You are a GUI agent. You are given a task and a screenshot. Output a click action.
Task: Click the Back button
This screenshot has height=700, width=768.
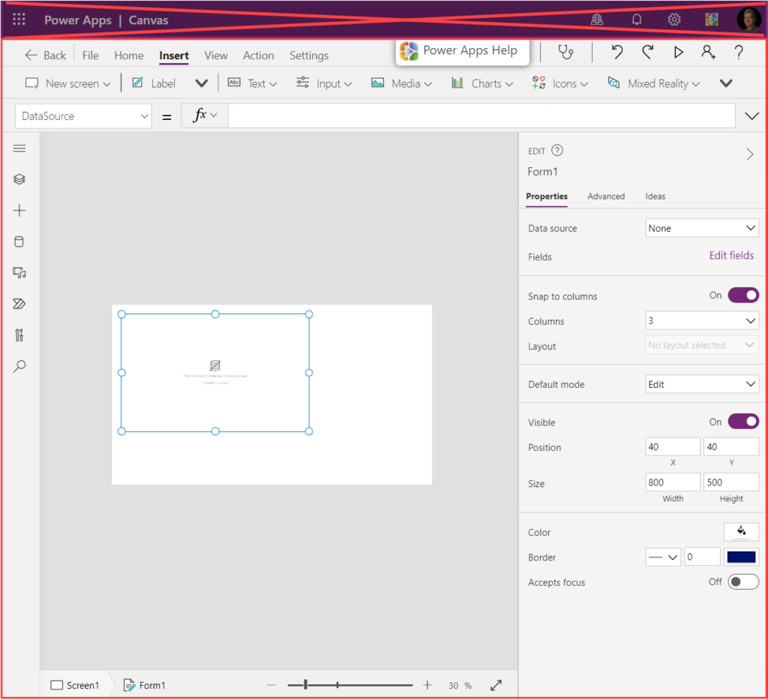click(x=45, y=56)
